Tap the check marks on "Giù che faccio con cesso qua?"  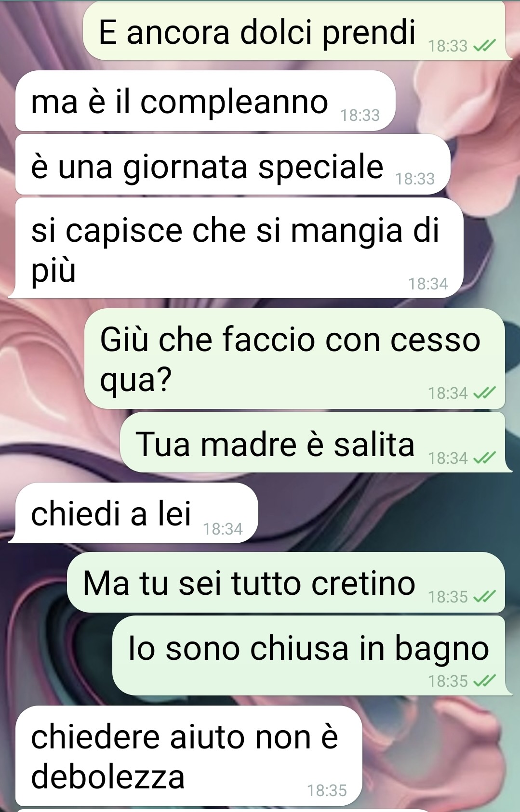point(484,393)
